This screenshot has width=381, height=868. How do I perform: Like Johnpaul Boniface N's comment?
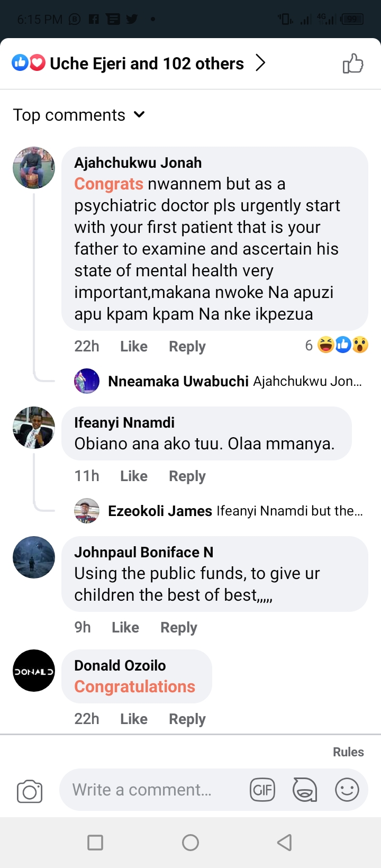125,627
